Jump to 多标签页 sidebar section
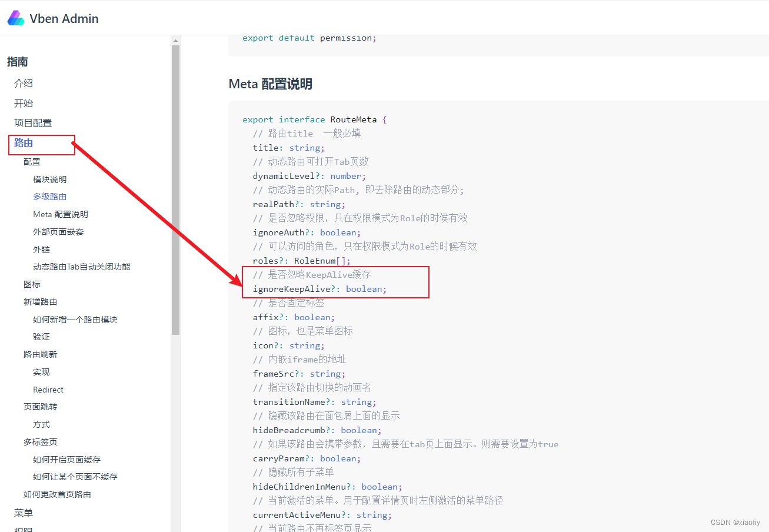 click(x=40, y=442)
